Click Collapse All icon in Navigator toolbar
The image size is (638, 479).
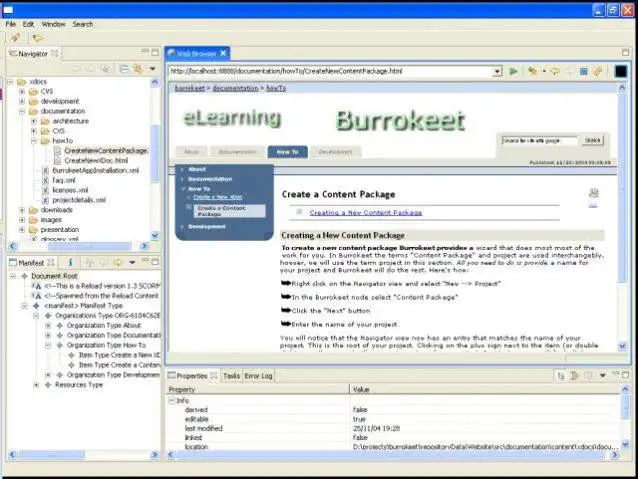(124, 69)
